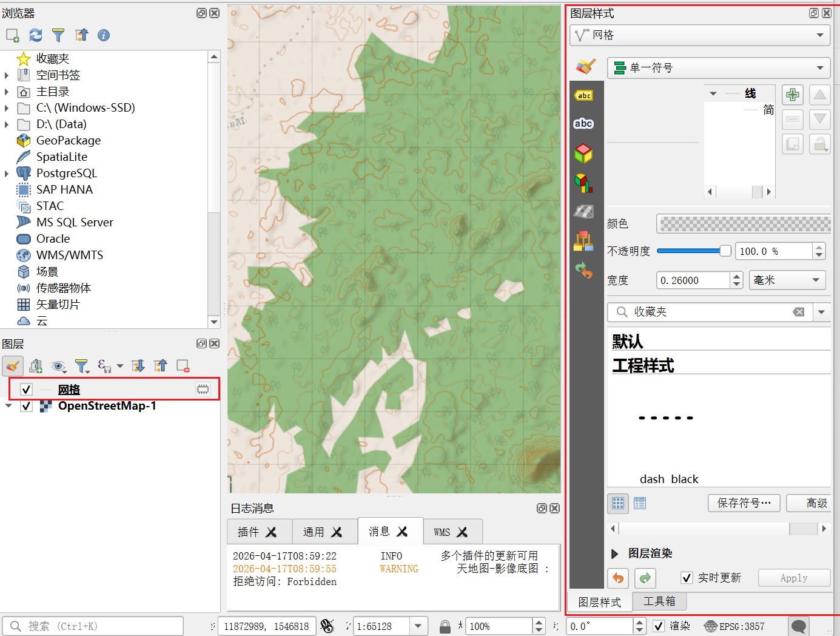The image size is (840, 636).
Task: Click the filter browser icon
Action: pyautogui.click(x=58, y=35)
